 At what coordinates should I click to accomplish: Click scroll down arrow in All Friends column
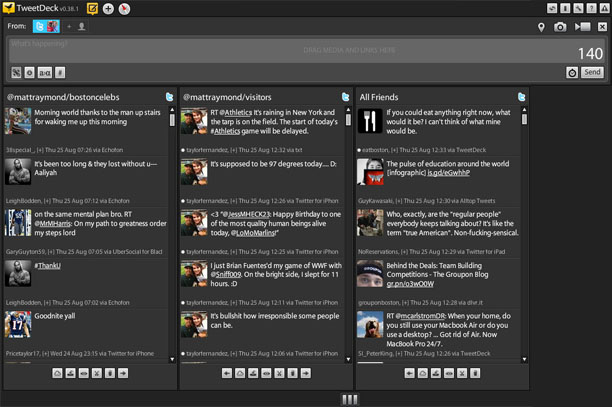click(x=524, y=359)
